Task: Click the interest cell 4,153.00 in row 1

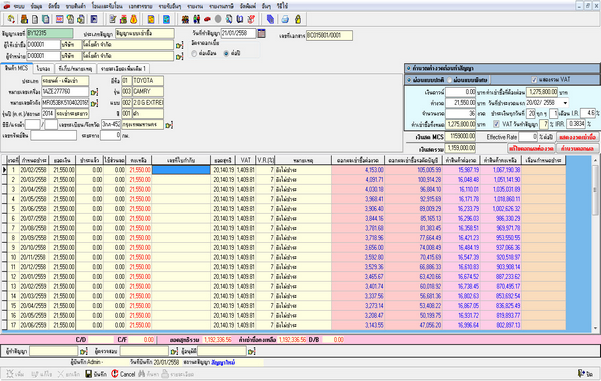Action: pyautogui.click(x=358, y=170)
